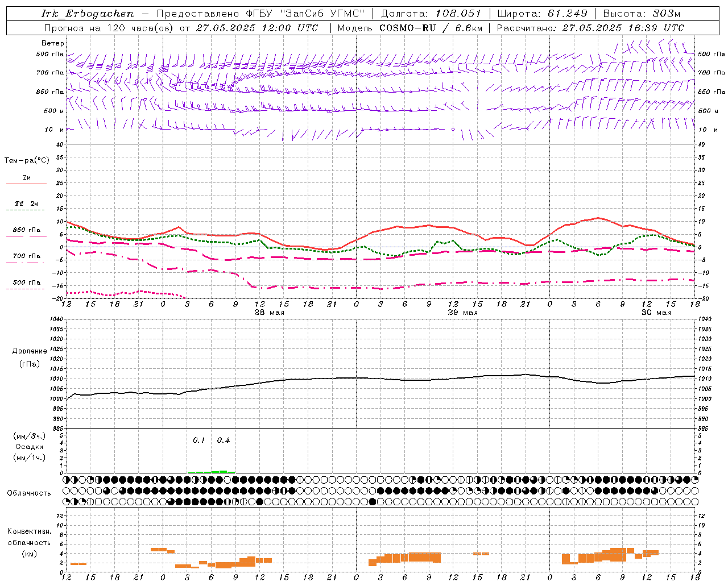Screen dimensions: 728x582
Task: Click the red line sample under "2м" legend
Action: click(x=26, y=184)
